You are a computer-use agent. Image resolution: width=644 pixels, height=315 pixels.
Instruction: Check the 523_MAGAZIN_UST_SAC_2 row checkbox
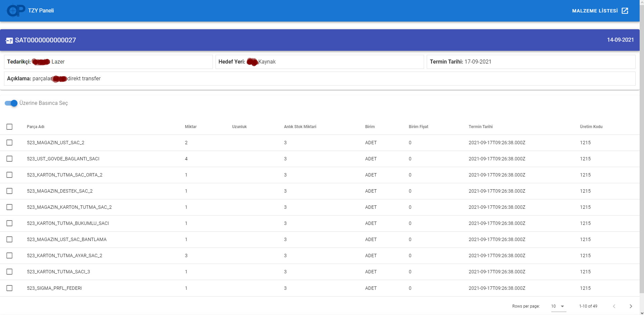coord(9,143)
